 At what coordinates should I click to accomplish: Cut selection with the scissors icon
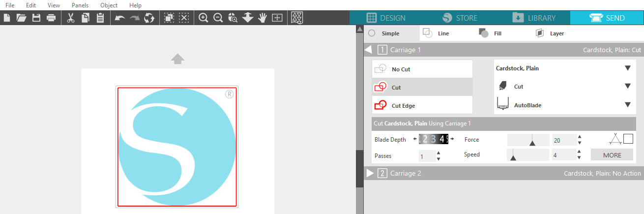pos(70,18)
